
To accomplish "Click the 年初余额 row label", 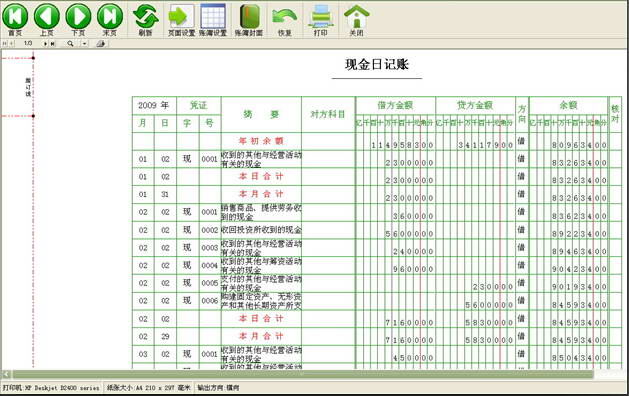I will [x=261, y=141].
